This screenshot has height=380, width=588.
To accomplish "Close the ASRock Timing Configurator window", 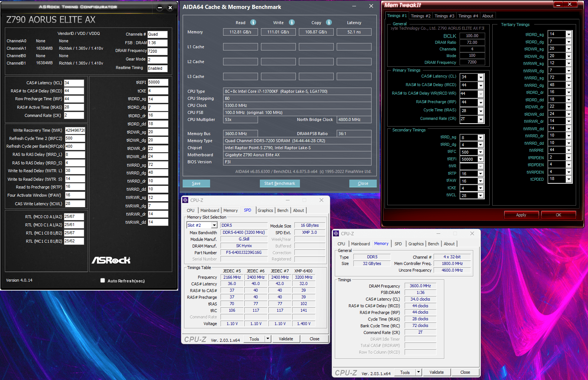I will tap(170, 7).
